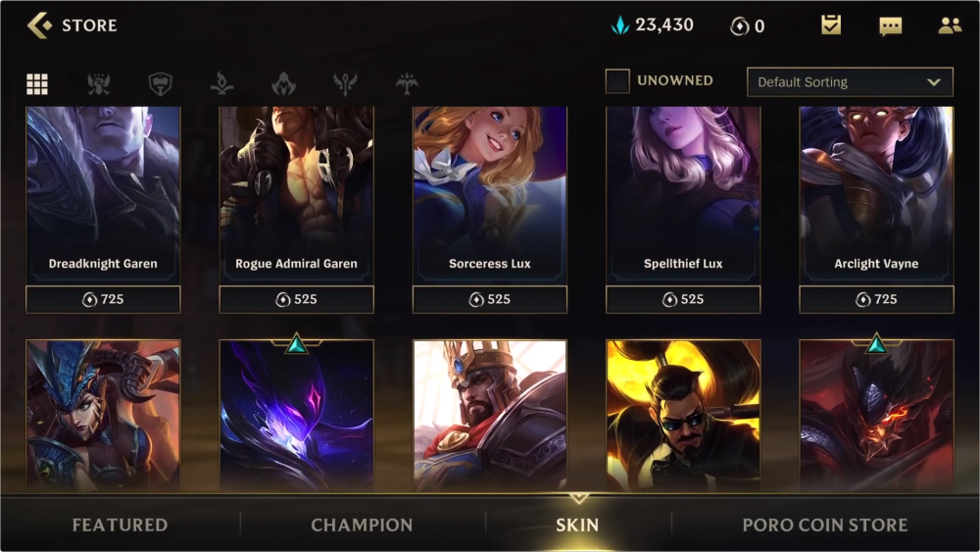Buy Sorceress Lux for 525
This screenshot has width=980, height=552.
[x=490, y=299]
